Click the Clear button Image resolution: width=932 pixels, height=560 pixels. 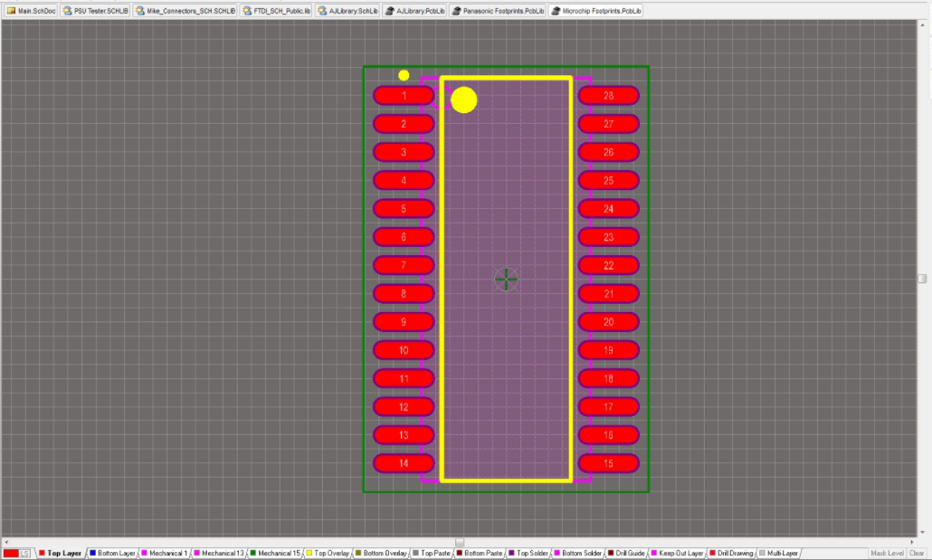(917, 553)
